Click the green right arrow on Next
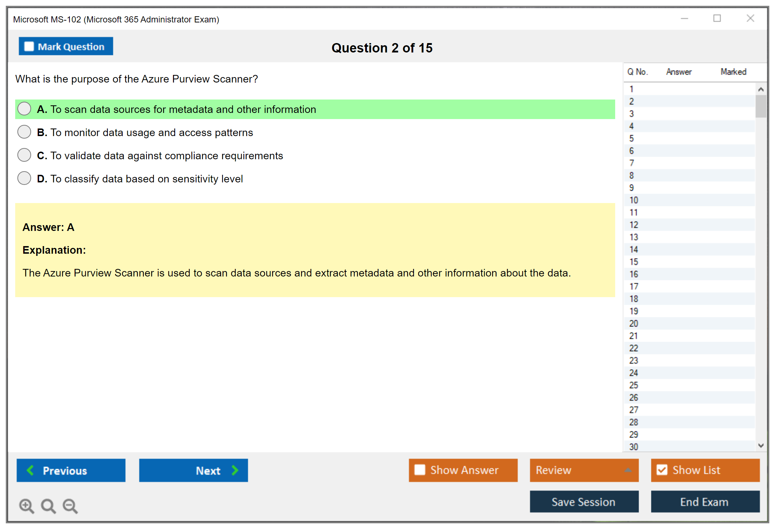This screenshot has width=778, height=532. coord(235,470)
